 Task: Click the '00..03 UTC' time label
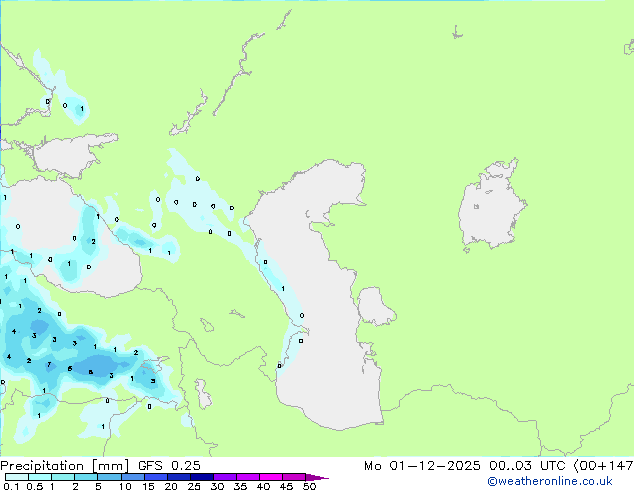[x=527, y=466]
